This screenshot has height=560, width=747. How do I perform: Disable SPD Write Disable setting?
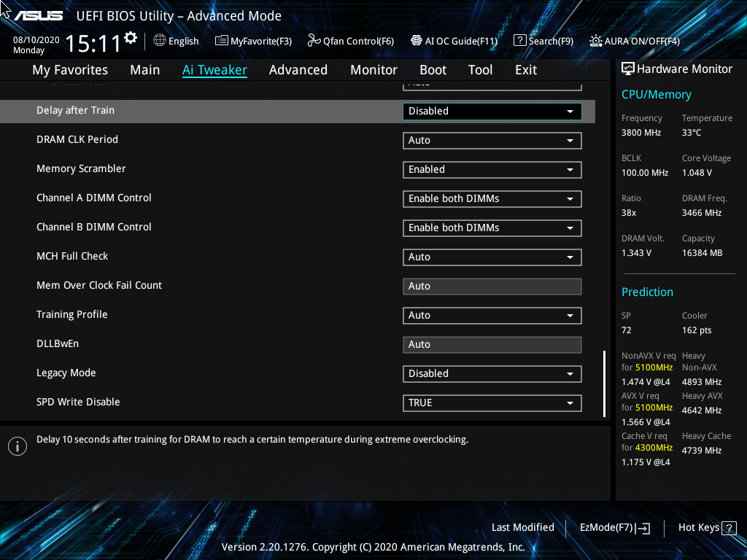492,402
